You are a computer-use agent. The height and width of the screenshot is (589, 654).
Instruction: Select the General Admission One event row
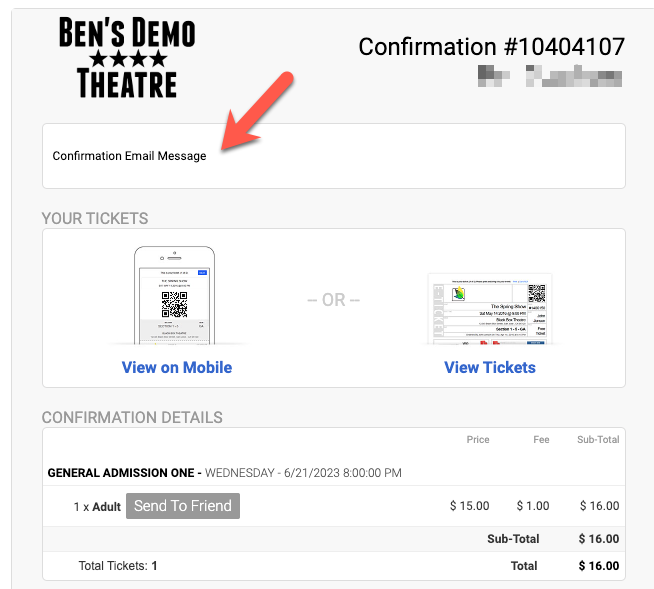tap(334, 473)
